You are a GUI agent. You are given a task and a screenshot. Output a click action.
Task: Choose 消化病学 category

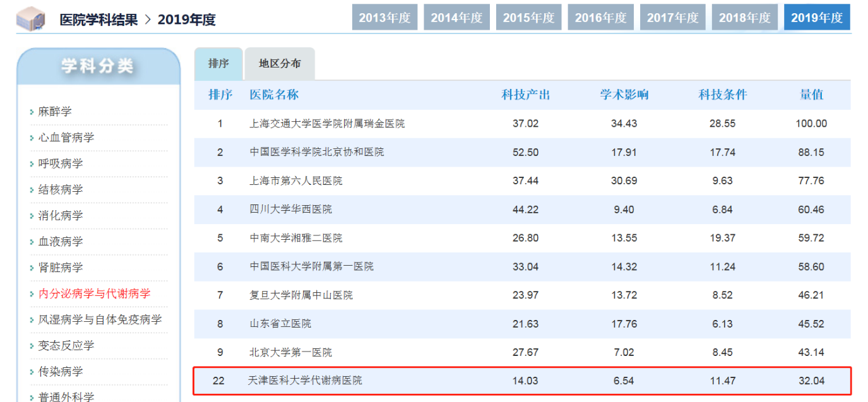click(x=61, y=215)
